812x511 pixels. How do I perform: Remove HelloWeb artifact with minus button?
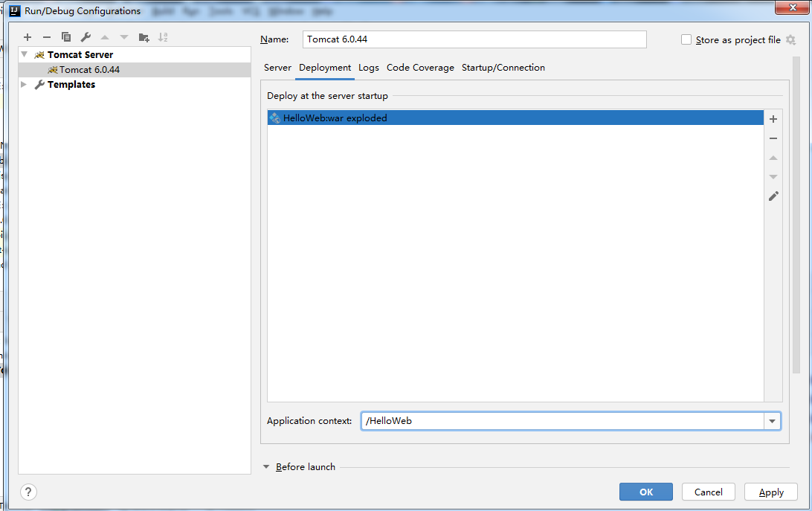773,138
